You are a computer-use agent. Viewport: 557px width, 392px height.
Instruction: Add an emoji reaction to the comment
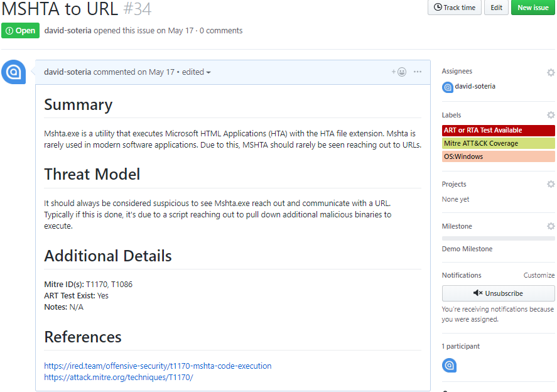coord(400,72)
